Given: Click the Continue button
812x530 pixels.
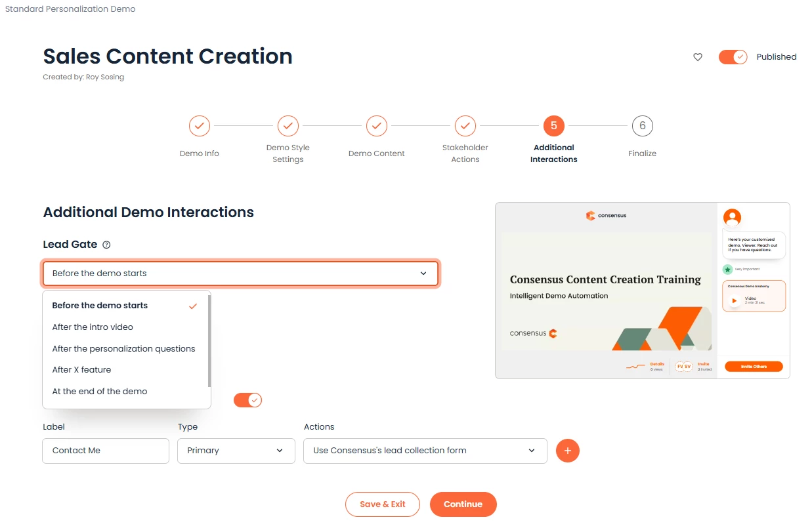Looking at the screenshot, I should [x=463, y=504].
